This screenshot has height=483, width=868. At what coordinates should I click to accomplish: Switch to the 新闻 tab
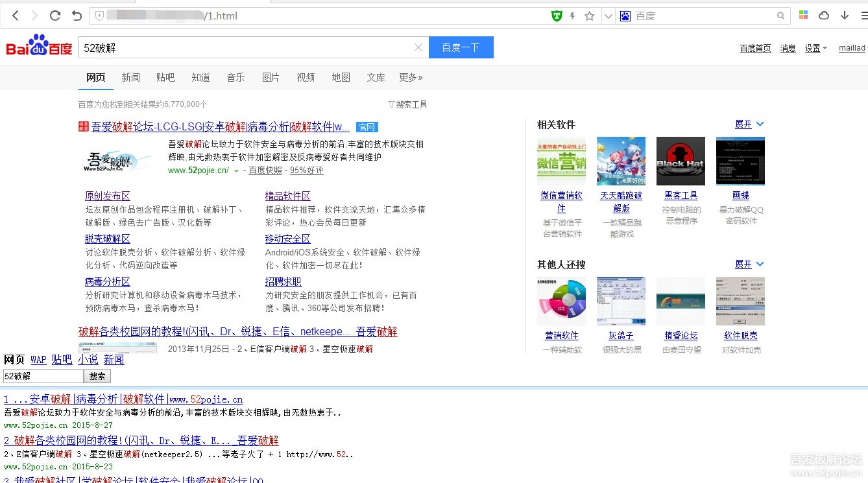pos(131,77)
